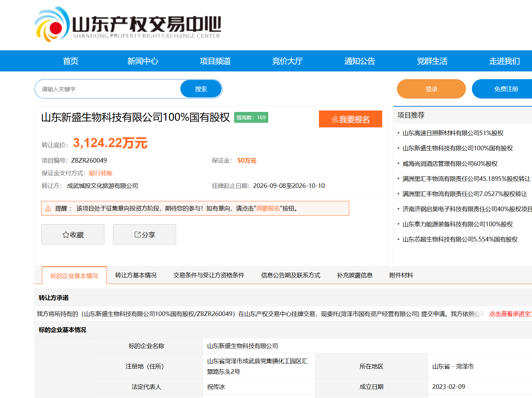Image resolution: width=532 pixels, height=398 pixels.
Task: Click the share icon on 分享 button
Action: pyautogui.click(x=138, y=234)
